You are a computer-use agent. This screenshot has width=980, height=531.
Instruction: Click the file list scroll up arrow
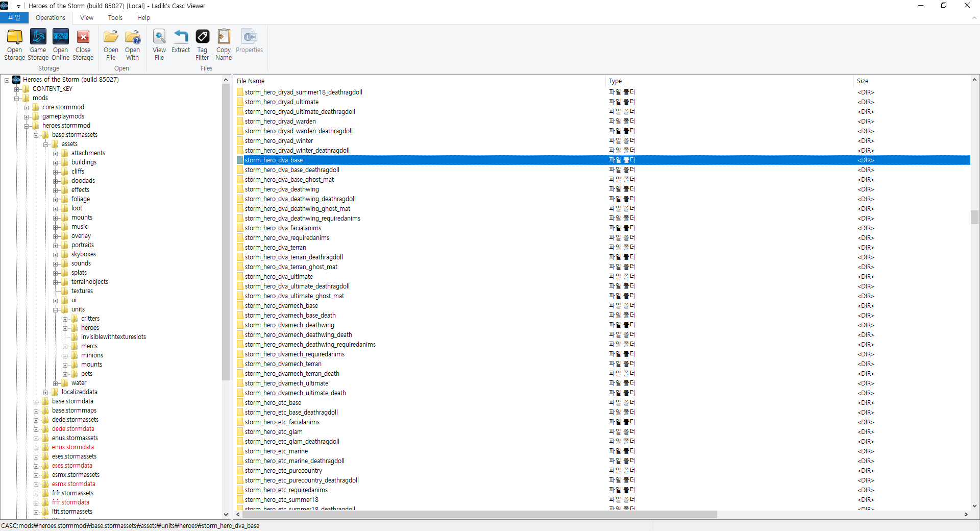pos(974,80)
